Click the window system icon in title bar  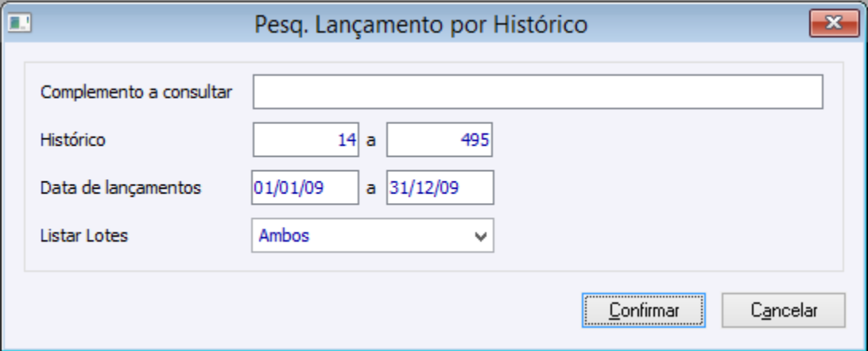pos(18,23)
